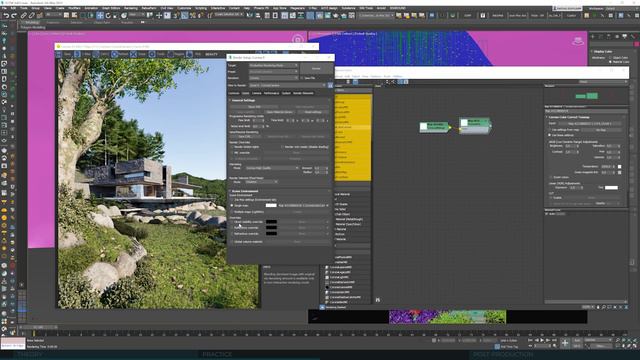
Task: Select Object Color radio in Display Color
Action: click(x=611, y=58)
